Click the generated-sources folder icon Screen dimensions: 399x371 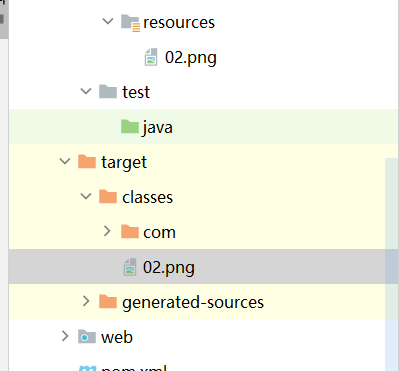tap(108, 301)
